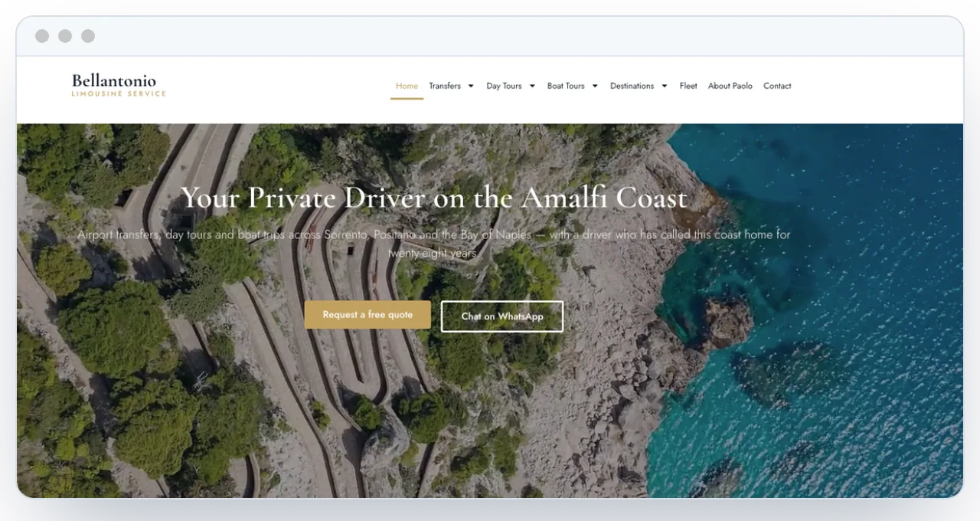980x521 pixels.
Task: Select Boat Tours in the navigation
Action: 566,86
